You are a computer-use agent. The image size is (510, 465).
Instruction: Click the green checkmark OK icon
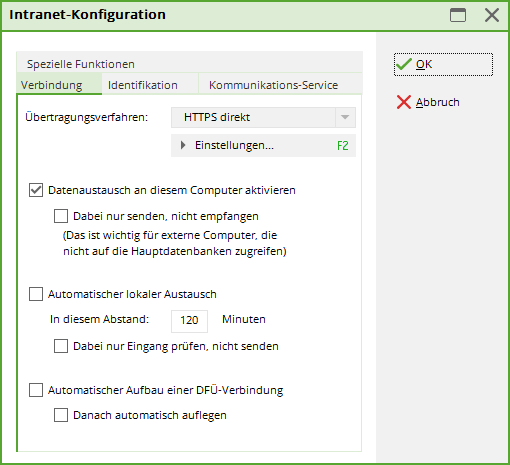404,64
